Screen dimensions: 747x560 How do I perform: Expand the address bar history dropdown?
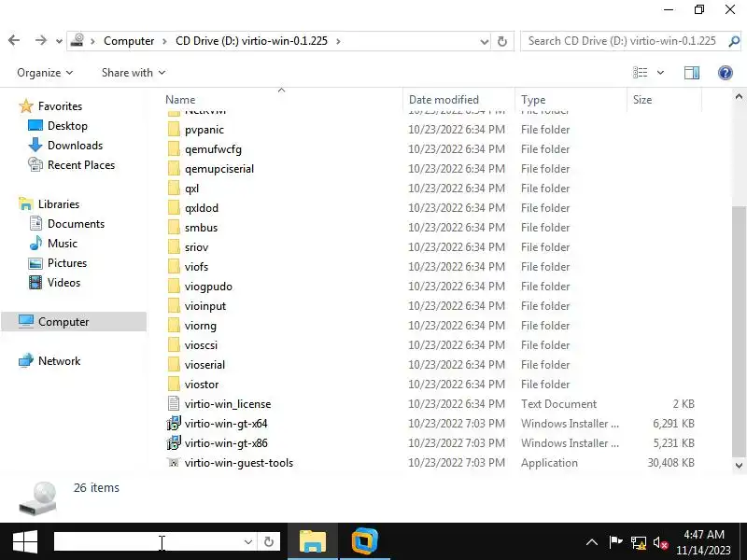tap(484, 41)
